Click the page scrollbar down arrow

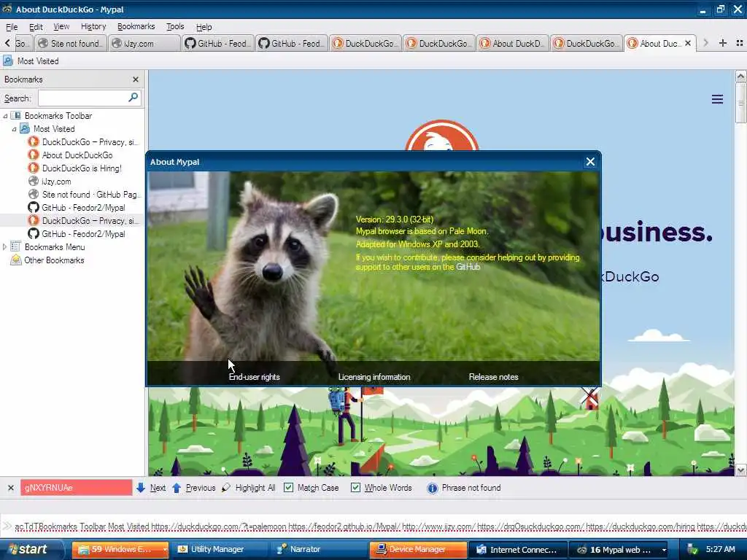point(740,470)
